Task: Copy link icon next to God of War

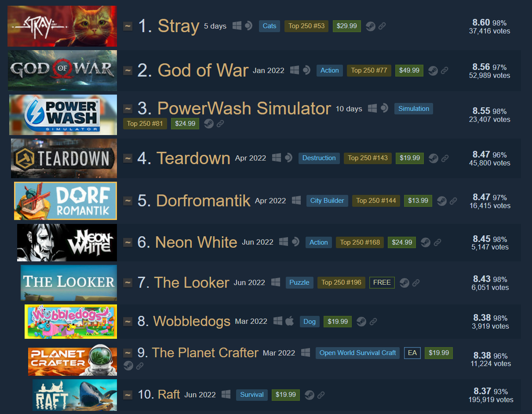Action: coord(445,70)
